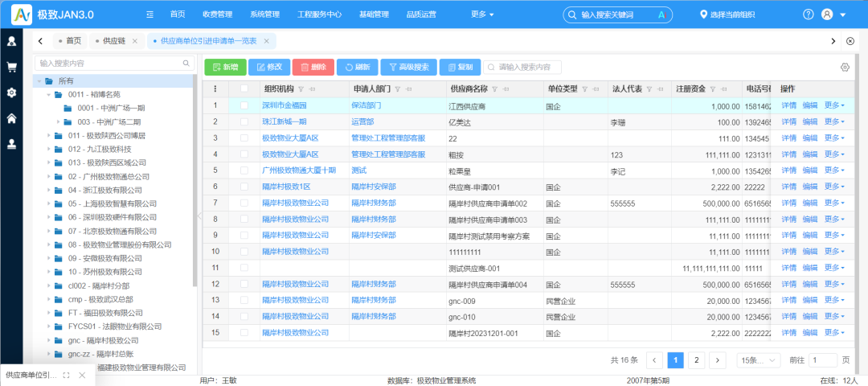Click the 请输入搜索内容 table search field
This screenshot has height=386, width=868.
(x=522, y=67)
